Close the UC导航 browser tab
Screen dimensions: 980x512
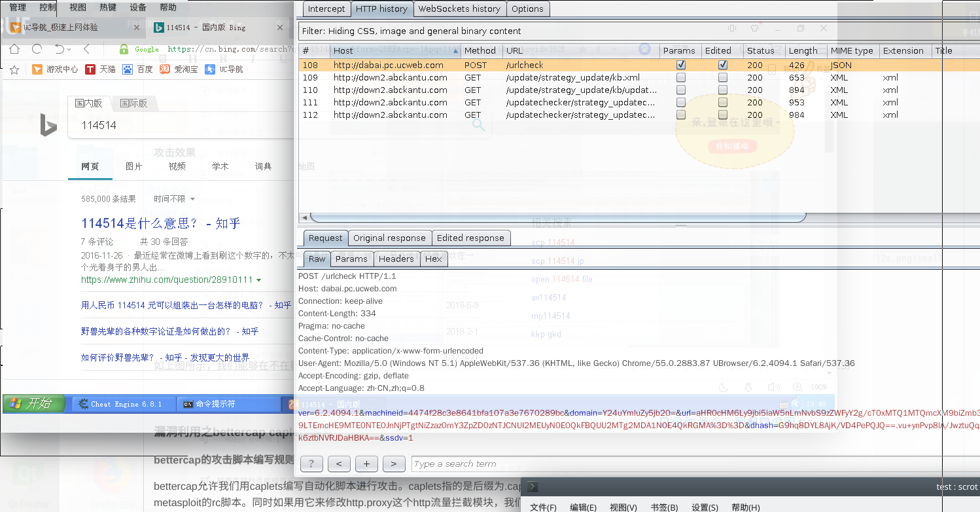(x=137, y=27)
